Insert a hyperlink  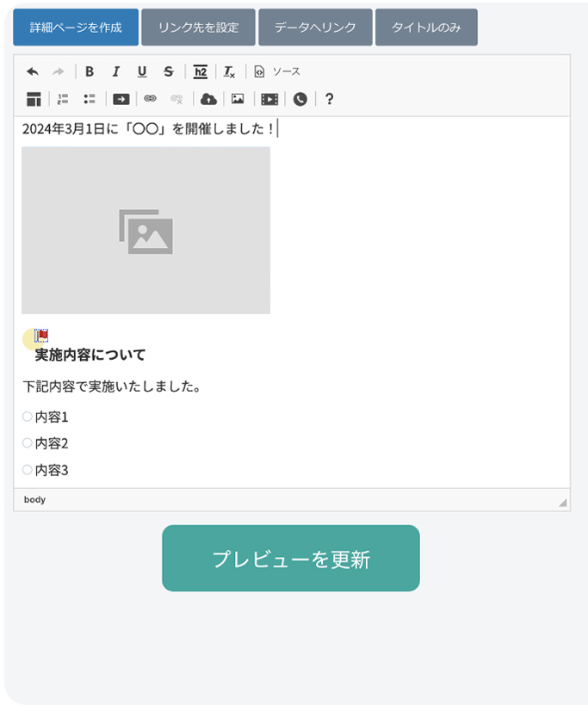point(150,99)
